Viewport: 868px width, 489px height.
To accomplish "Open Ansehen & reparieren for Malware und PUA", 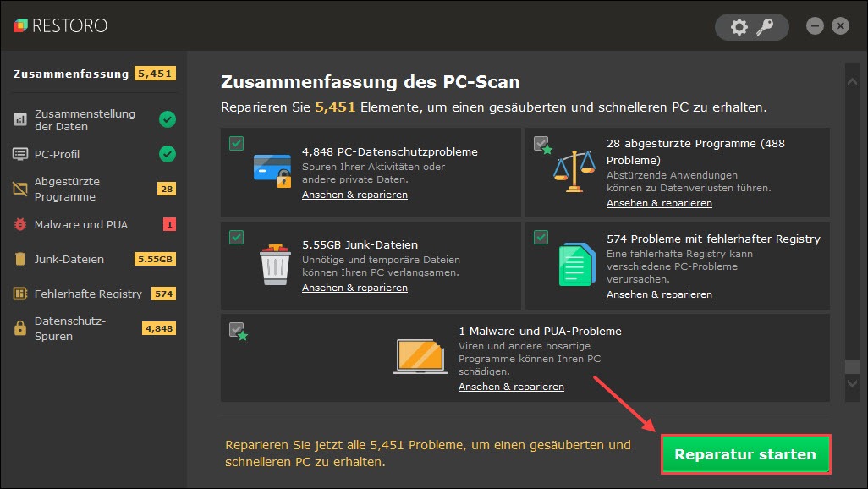I will click(511, 387).
